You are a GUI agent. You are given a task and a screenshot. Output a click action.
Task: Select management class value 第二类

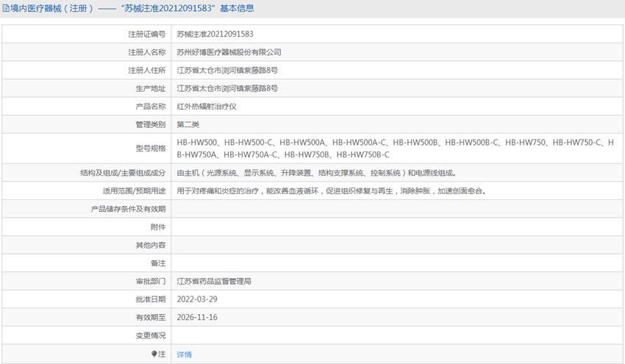187,124
